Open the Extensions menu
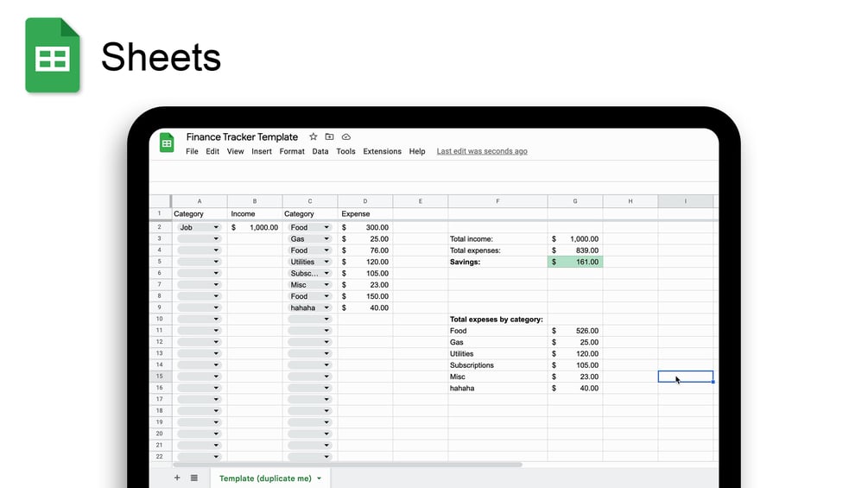 coord(382,151)
